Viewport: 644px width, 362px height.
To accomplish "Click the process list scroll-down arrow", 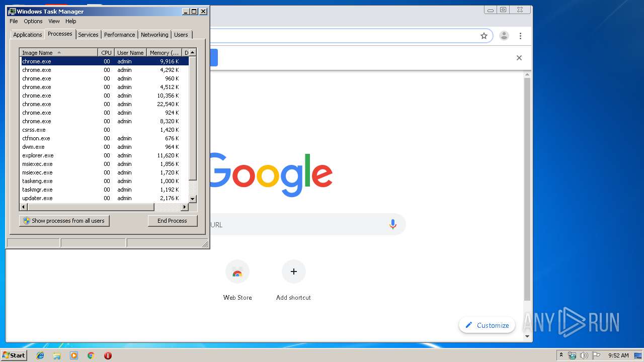I will (193, 199).
